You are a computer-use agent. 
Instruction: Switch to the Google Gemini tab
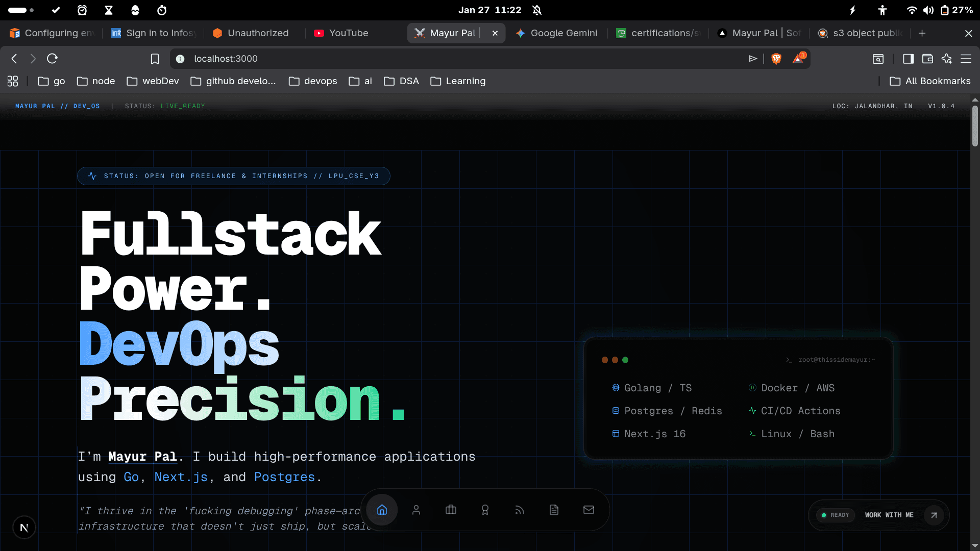tap(556, 33)
